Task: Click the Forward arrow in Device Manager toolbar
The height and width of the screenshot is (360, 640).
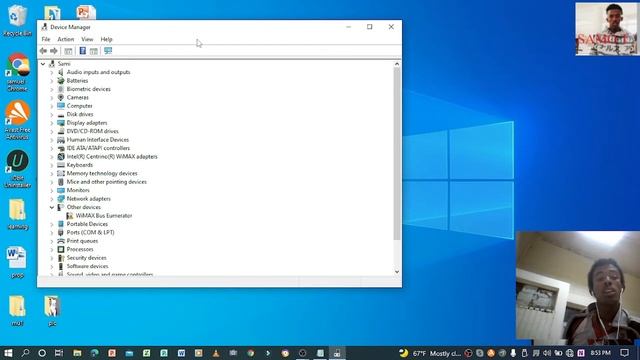Action: click(54, 51)
